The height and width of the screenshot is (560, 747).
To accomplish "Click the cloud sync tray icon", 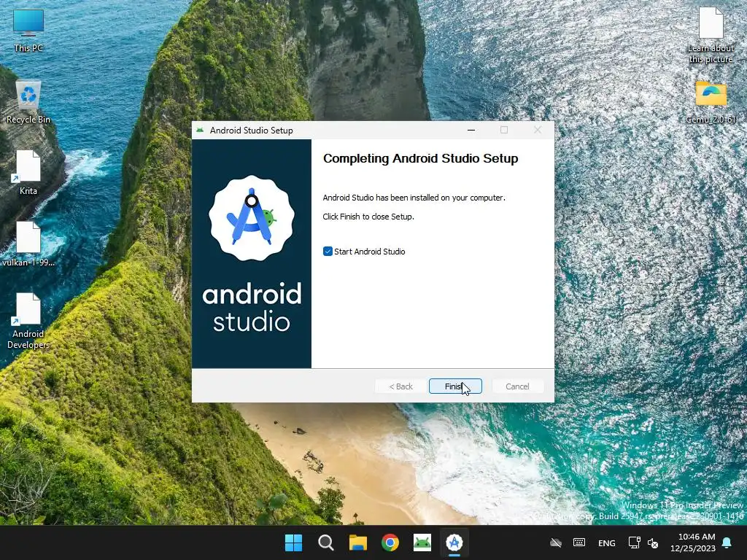I will point(555,542).
